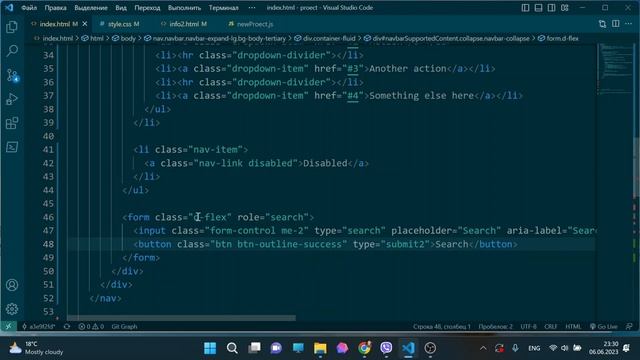
Task: Open Google Chrome from the taskbar
Action: click(x=364, y=348)
